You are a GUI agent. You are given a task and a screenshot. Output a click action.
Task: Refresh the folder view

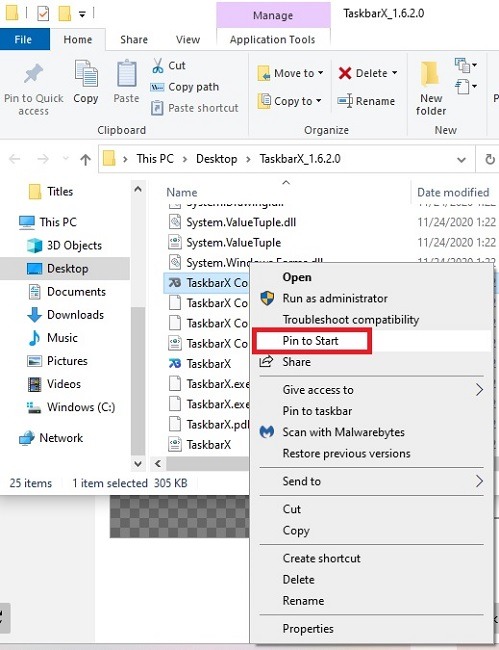point(489,159)
